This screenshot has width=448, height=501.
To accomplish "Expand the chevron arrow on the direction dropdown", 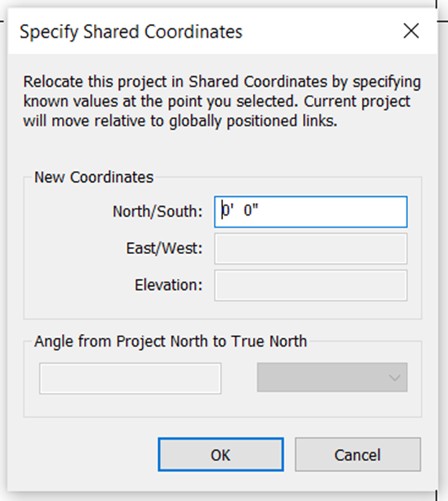I will pos(395,378).
